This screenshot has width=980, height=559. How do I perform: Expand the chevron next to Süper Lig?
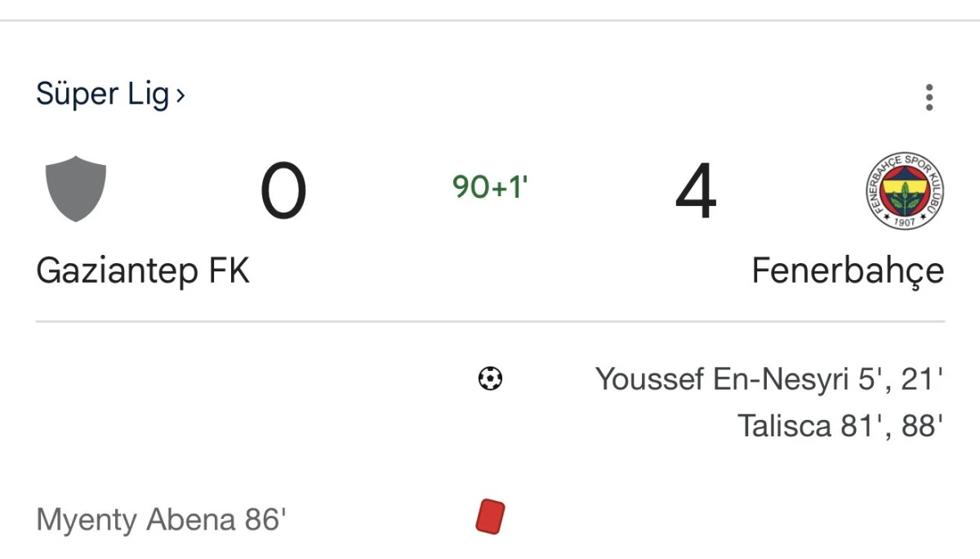coord(180,96)
